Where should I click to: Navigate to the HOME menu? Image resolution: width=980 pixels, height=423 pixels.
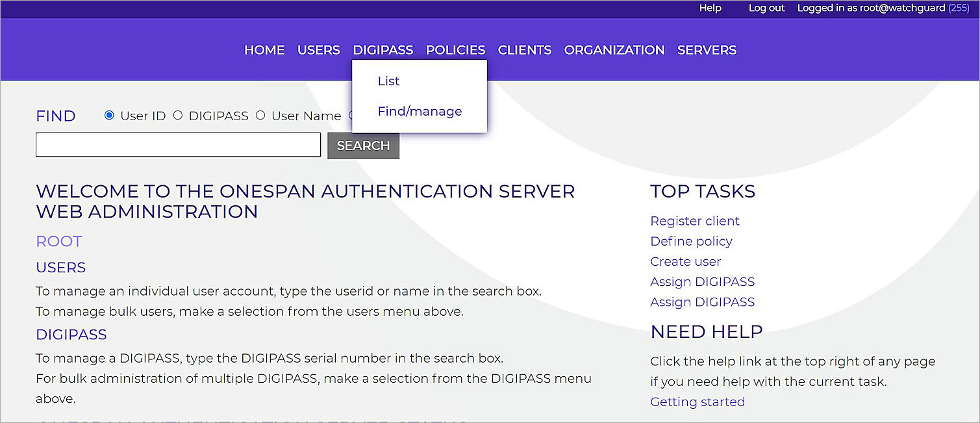pyautogui.click(x=264, y=49)
